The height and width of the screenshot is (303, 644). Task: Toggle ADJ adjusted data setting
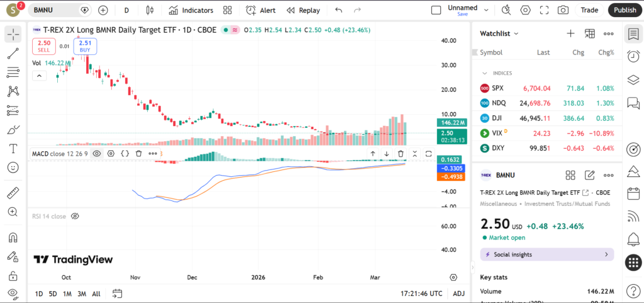458,294
